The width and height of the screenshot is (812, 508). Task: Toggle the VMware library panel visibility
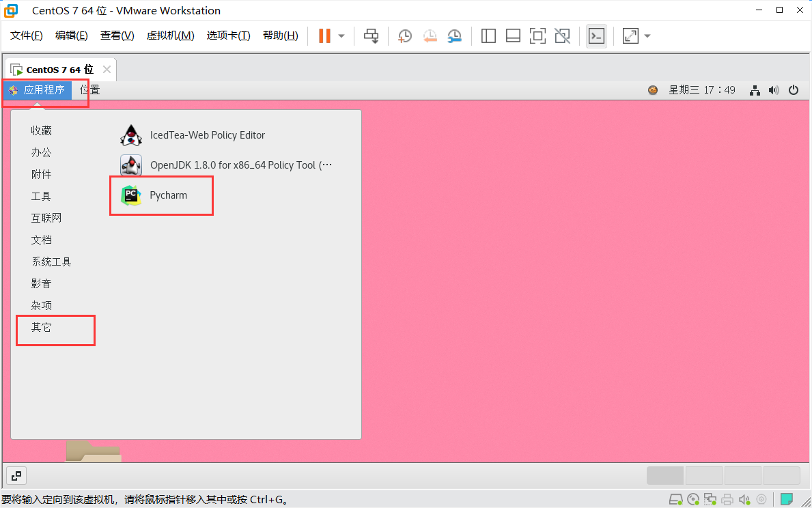pyautogui.click(x=488, y=36)
